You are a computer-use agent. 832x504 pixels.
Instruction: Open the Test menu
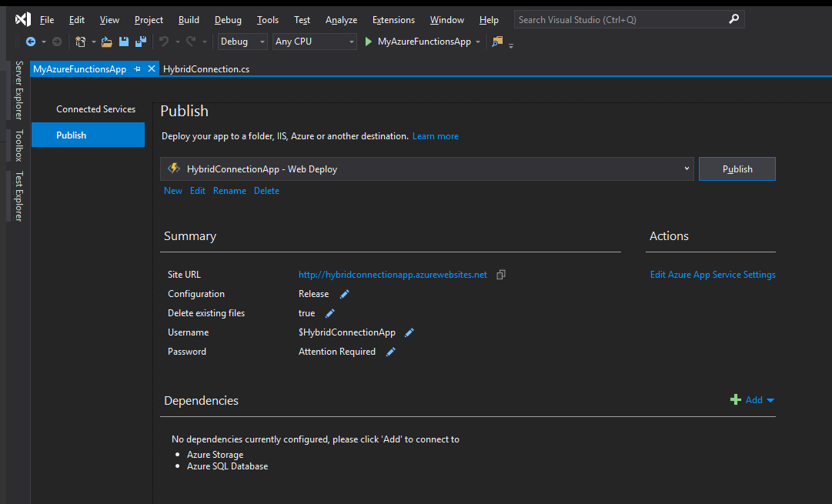(x=302, y=20)
